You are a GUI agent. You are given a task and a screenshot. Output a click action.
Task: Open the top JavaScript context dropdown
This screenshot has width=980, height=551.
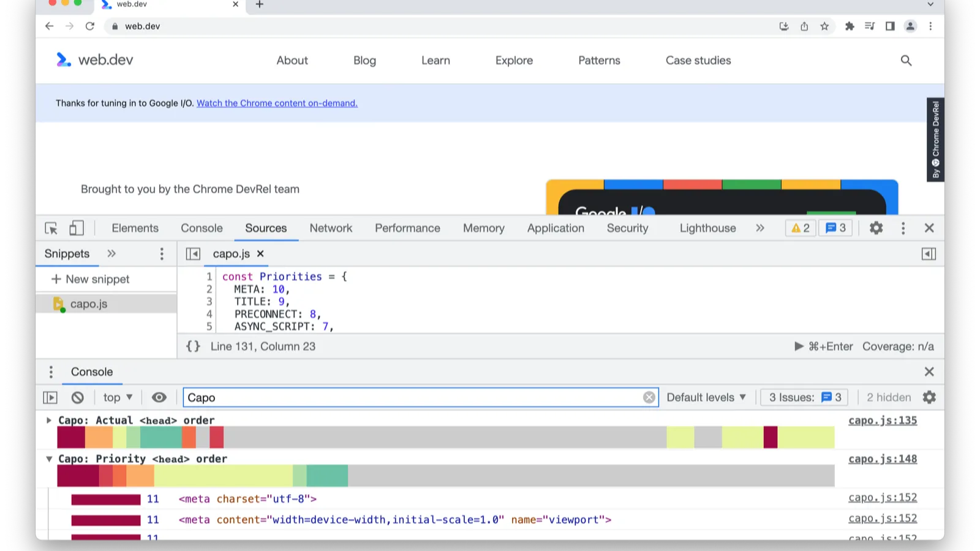coord(118,398)
